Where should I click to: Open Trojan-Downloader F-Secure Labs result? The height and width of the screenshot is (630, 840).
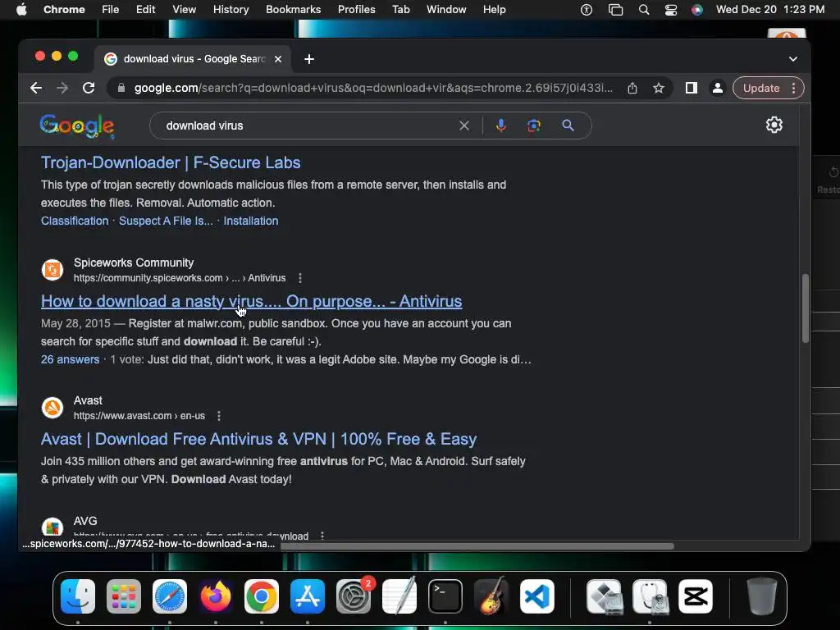tap(171, 162)
